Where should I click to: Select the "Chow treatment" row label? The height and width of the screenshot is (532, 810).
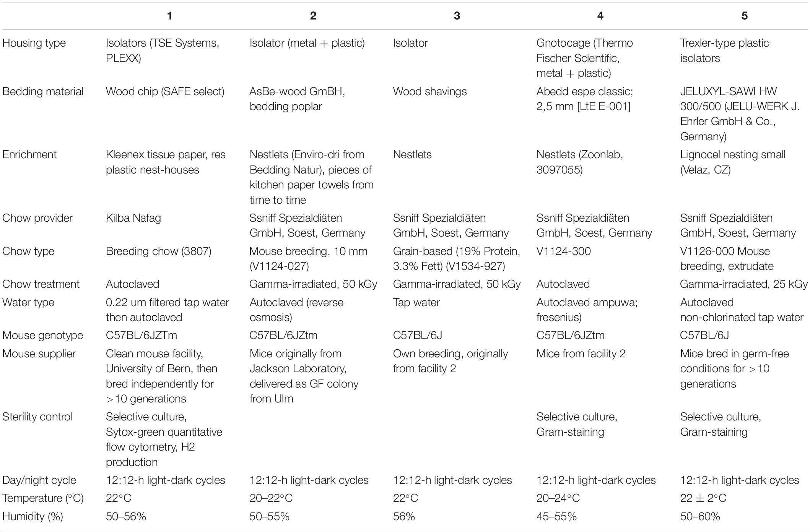[41, 284]
